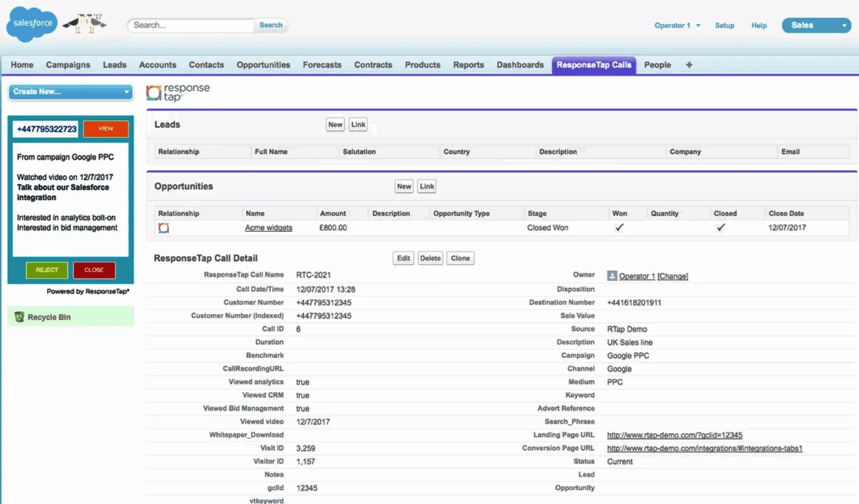The height and width of the screenshot is (504, 859).
Task: Click the green REJECT button
Action: click(x=47, y=270)
